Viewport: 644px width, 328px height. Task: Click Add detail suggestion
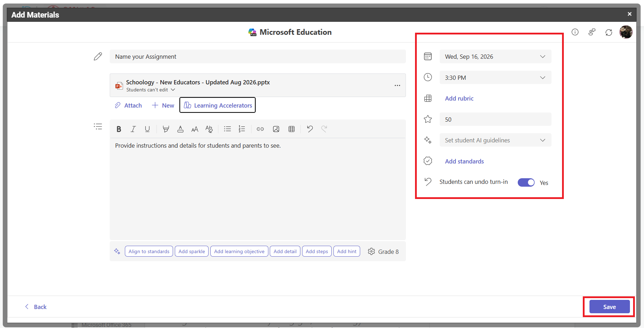(x=285, y=251)
